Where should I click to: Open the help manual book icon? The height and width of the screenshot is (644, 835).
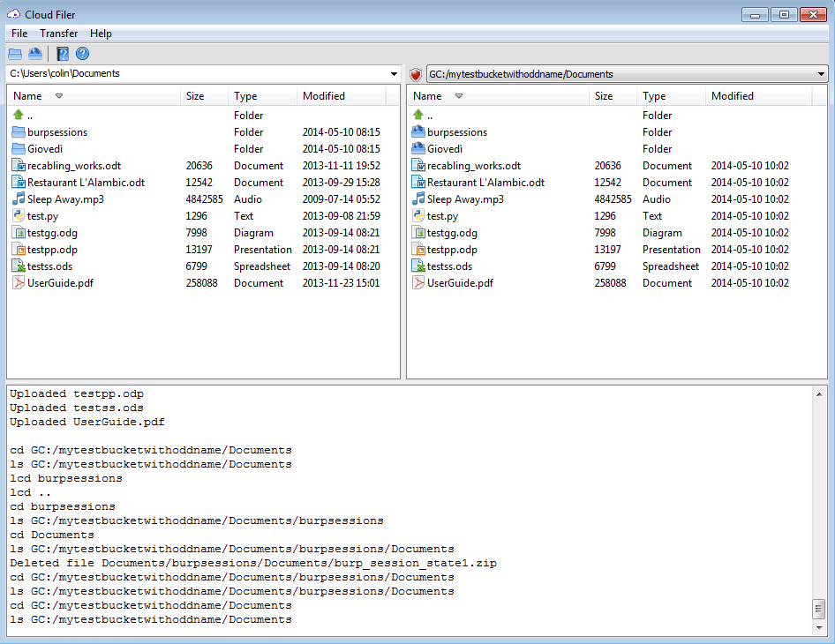pyautogui.click(x=61, y=53)
